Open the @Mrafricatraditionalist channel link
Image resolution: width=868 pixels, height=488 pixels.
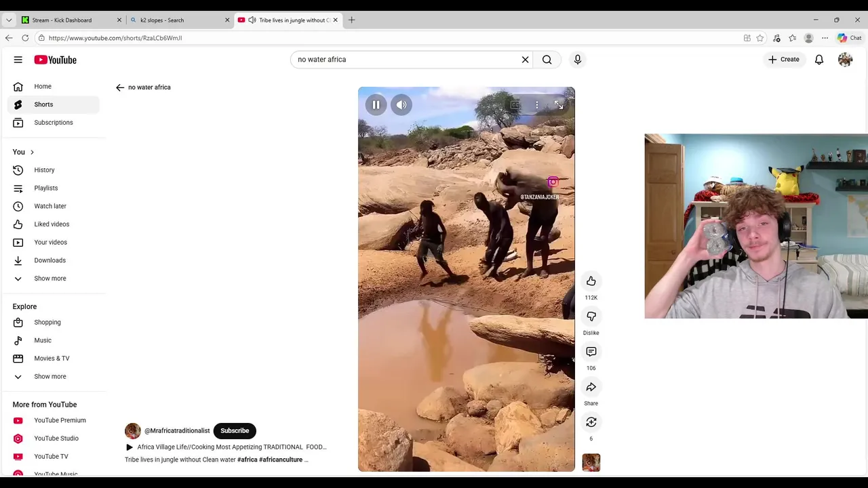[x=177, y=430]
